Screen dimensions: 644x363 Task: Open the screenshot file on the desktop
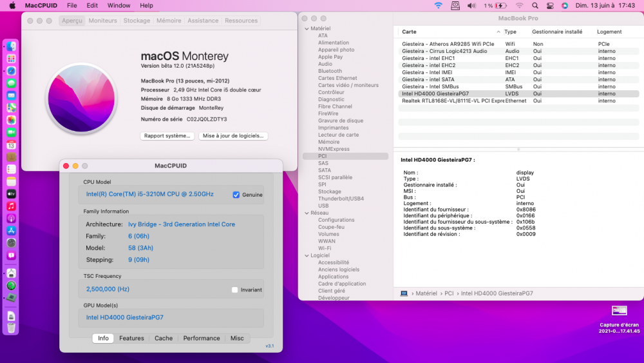pos(619,311)
